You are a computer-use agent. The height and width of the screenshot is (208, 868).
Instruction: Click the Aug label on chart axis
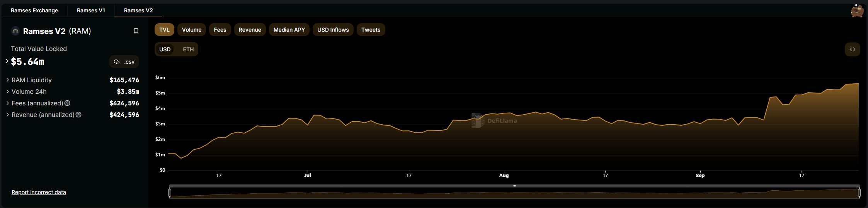[504, 175]
